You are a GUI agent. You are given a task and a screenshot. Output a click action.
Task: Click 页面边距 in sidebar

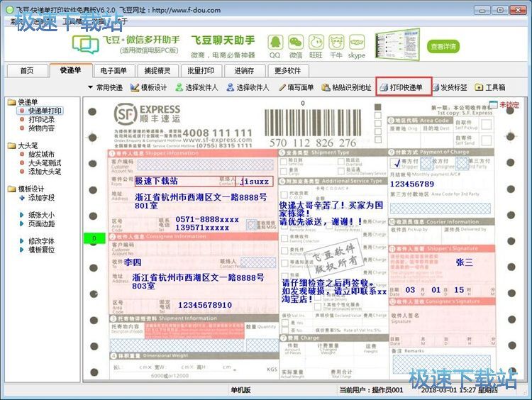coord(38,224)
